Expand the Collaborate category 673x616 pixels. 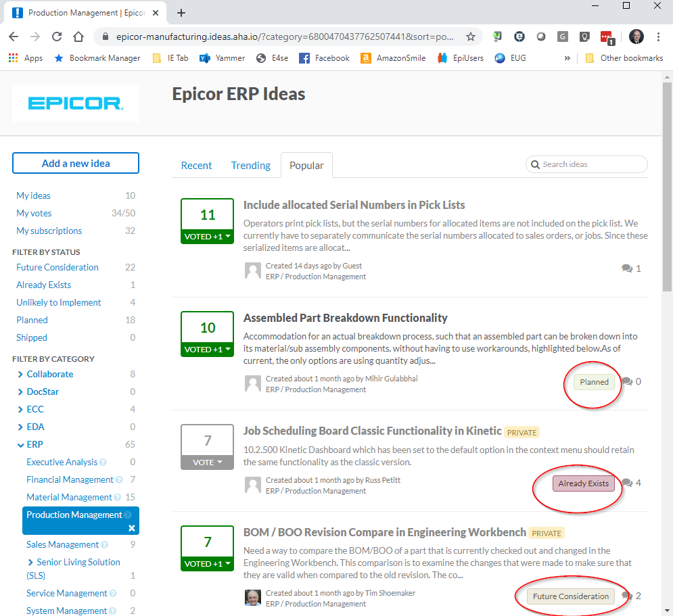point(20,375)
